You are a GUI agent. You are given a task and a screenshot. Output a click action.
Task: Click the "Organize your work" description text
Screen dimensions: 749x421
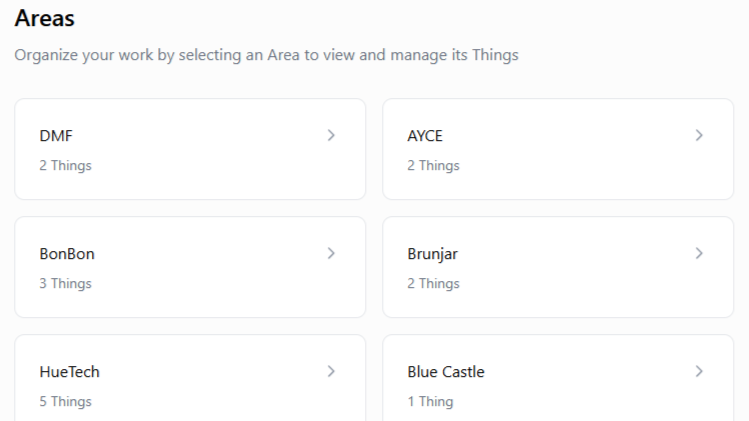tap(266, 55)
